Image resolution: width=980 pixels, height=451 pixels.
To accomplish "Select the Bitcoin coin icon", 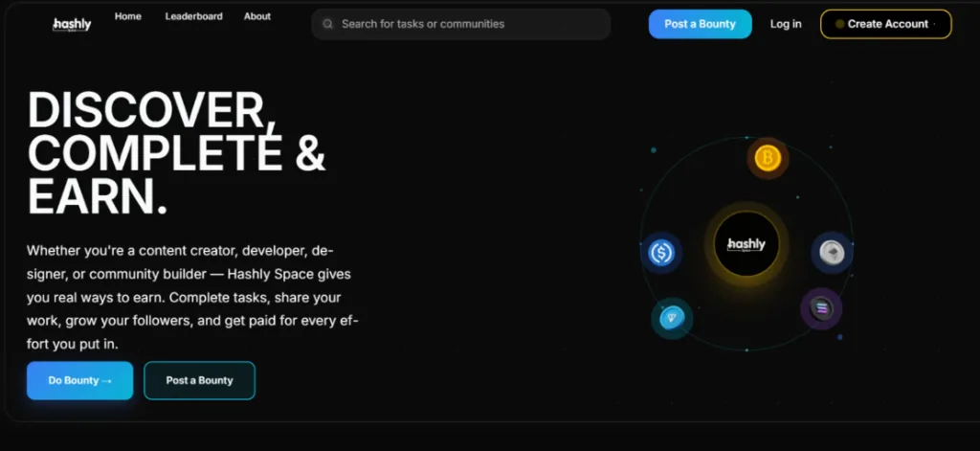I will coord(768,158).
